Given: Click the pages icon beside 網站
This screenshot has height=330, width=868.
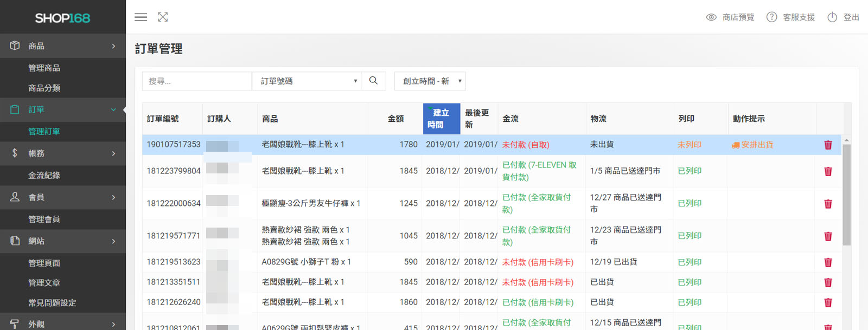Looking at the screenshot, I should click(x=15, y=241).
